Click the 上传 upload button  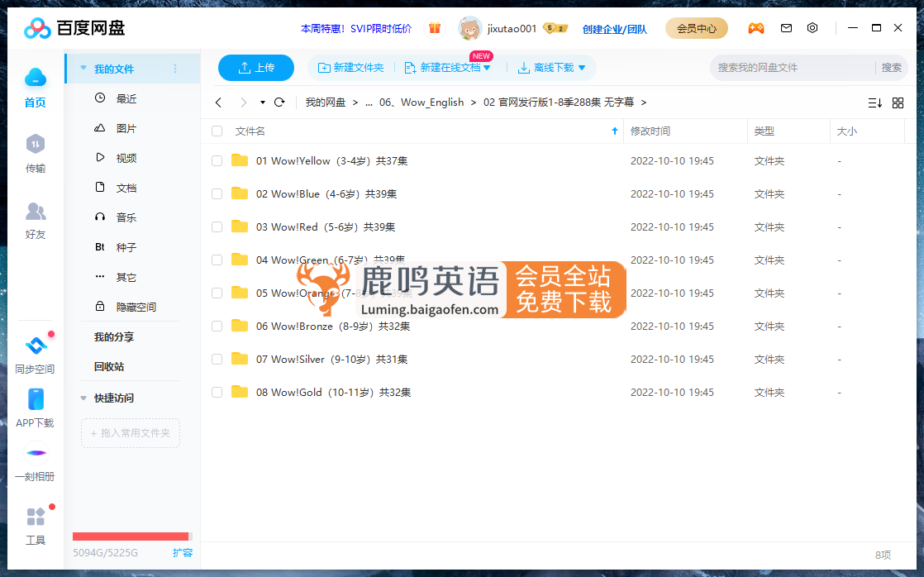click(x=255, y=68)
